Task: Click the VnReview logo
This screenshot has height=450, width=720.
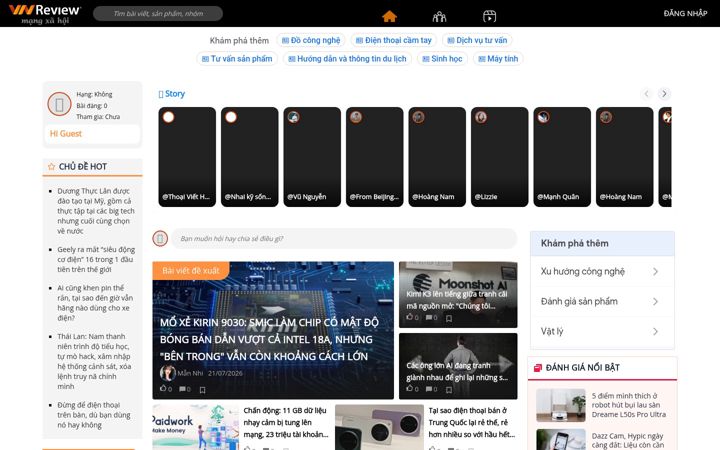Action: (45, 14)
